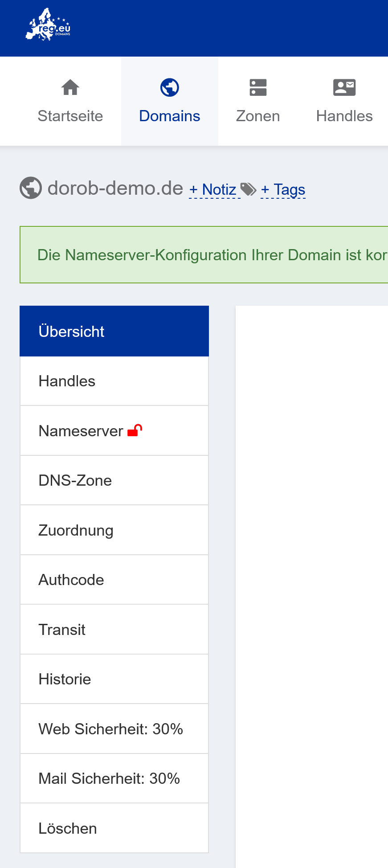The image size is (388, 868).
Task: Click the reg.eu logo in header
Action: (x=48, y=25)
